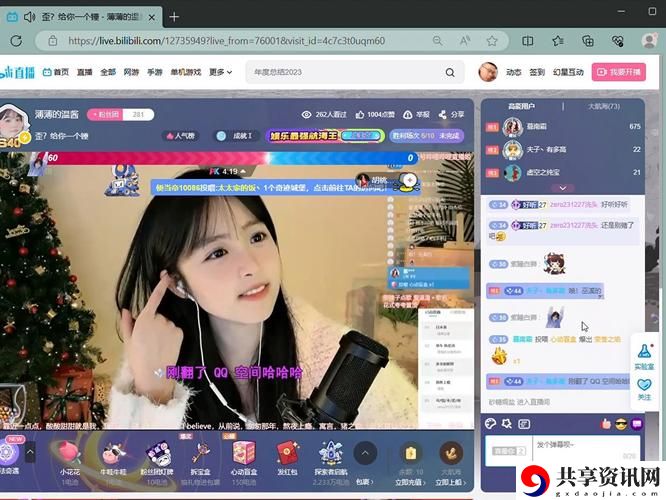
Task: Open top user with 675 score
Action: [x=563, y=127]
